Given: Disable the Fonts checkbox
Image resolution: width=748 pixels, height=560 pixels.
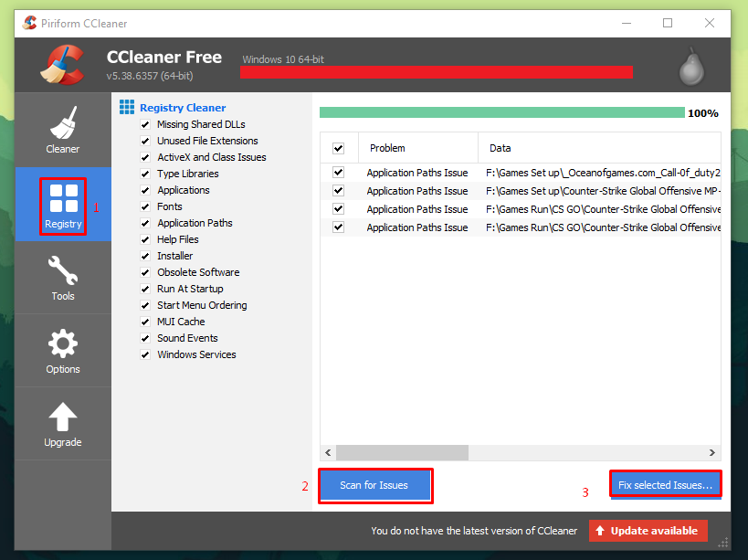Looking at the screenshot, I should coord(145,207).
